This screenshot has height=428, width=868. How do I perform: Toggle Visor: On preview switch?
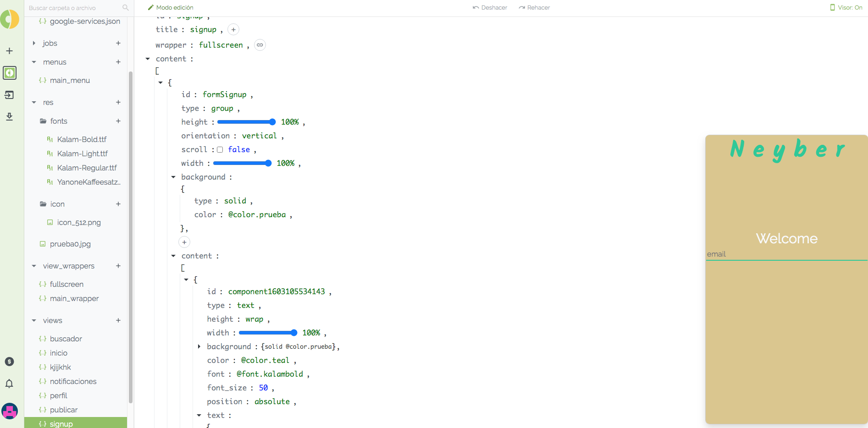(x=846, y=7)
